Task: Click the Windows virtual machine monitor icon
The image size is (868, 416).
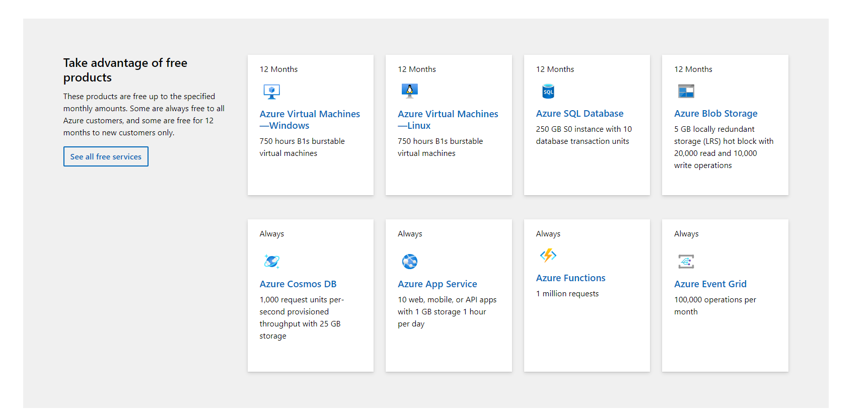Action: click(x=271, y=92)
